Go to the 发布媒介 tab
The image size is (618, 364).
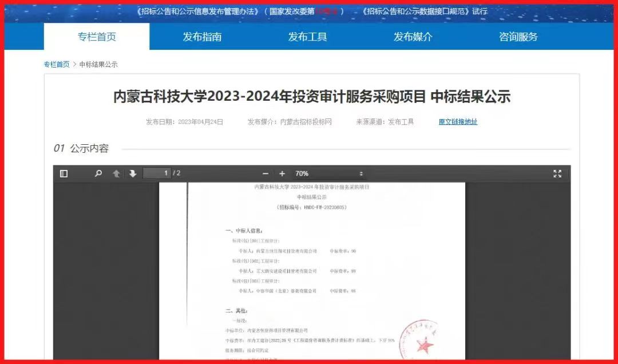[413, 37]
